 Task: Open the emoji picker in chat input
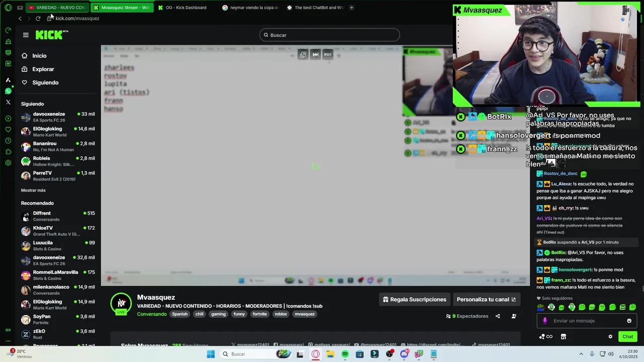[629, 321]
